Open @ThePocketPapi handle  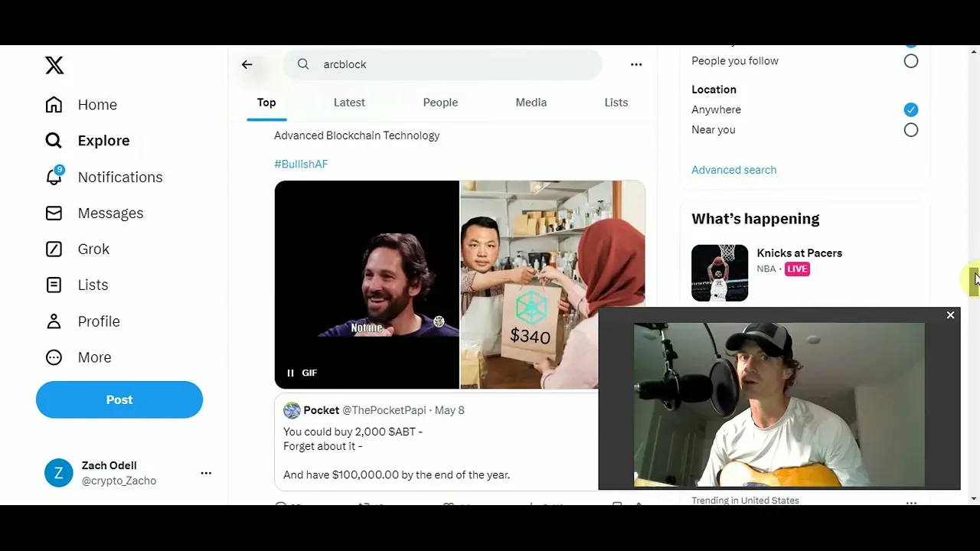coord(384,411)
